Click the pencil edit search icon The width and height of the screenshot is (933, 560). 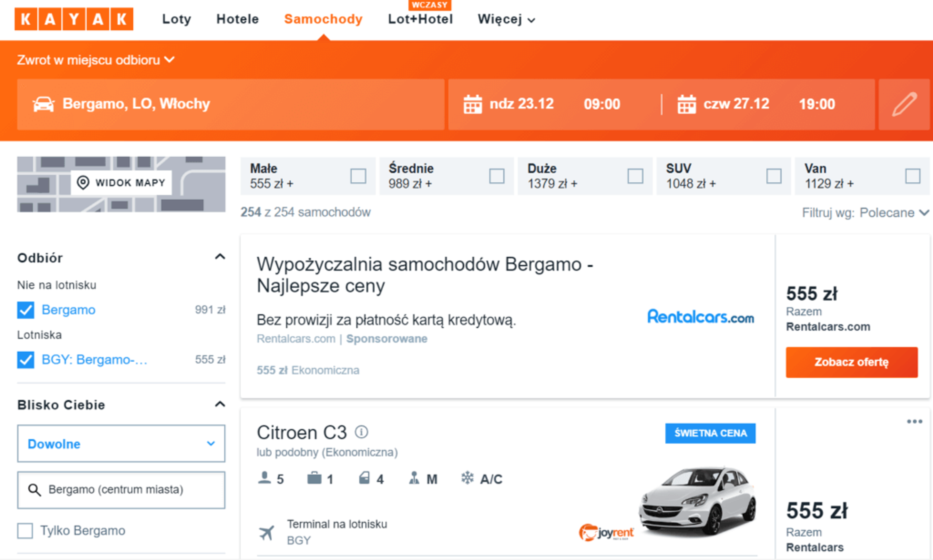(x=904, y=104)
